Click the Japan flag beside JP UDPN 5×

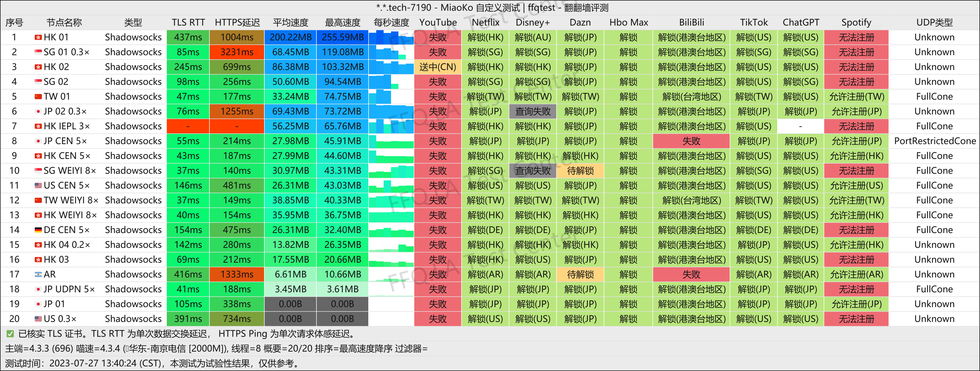(x=38, y=289)
